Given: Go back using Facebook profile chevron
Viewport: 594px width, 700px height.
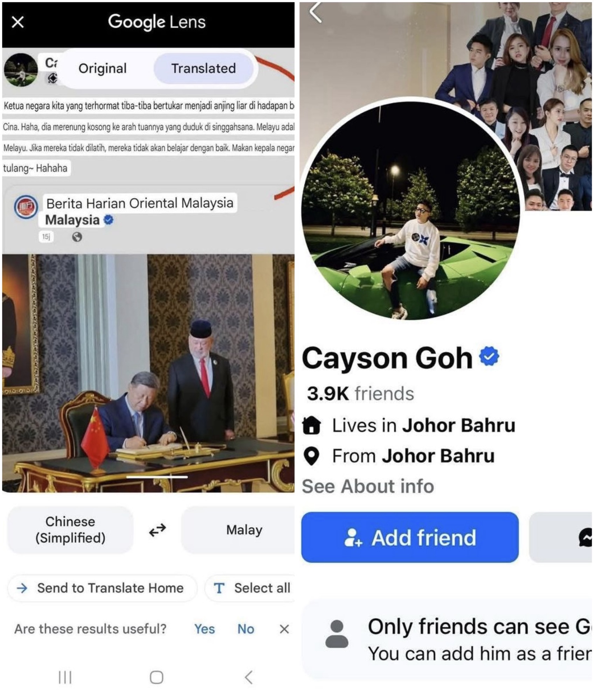Looking at the screenshot, I should [x=316, y=13].
